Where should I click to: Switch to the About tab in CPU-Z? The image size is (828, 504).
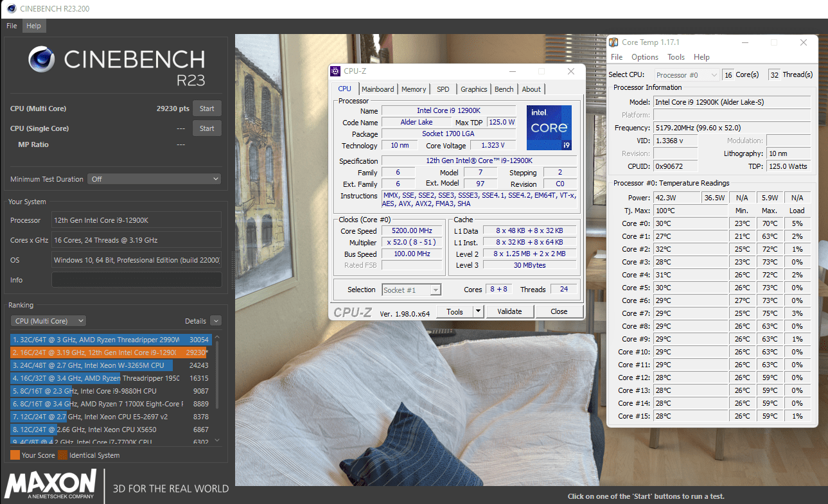(531, 89)
